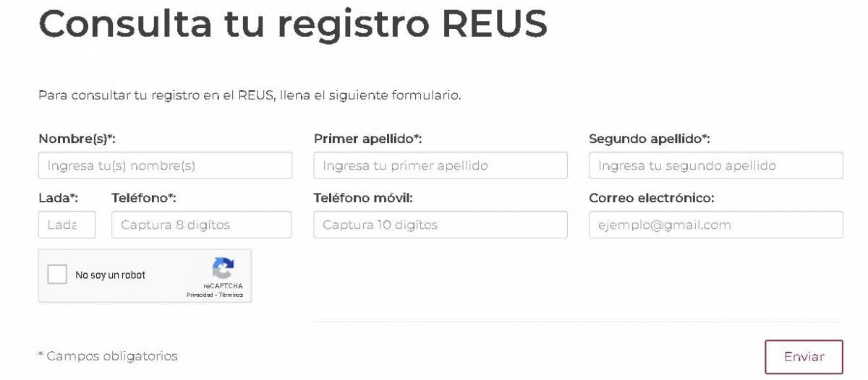The width and height of the screenshot is (868, 380).
Task: Click the "Nombre(s)*:" field label
Action: 77,139
